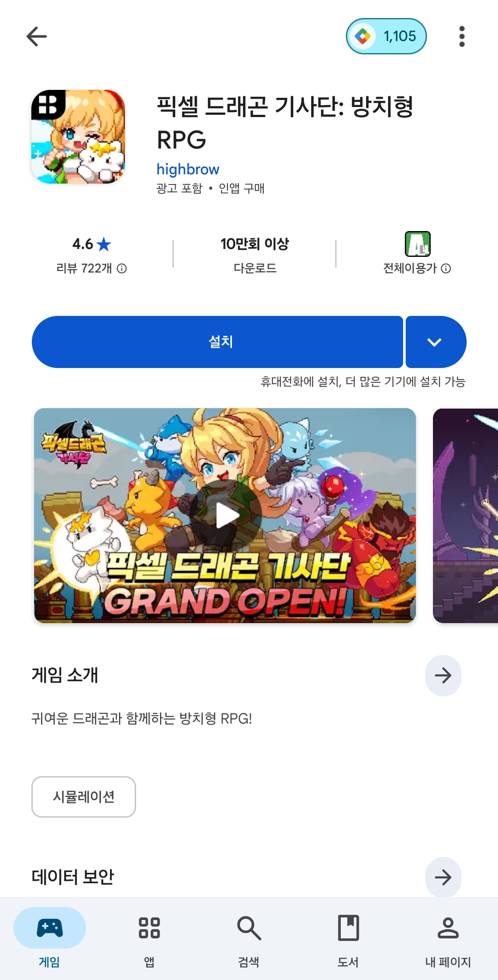Viewport: 498px width, 980px height.
Task: Expand 게임 소개 section arrow
Action: (443, 676)
